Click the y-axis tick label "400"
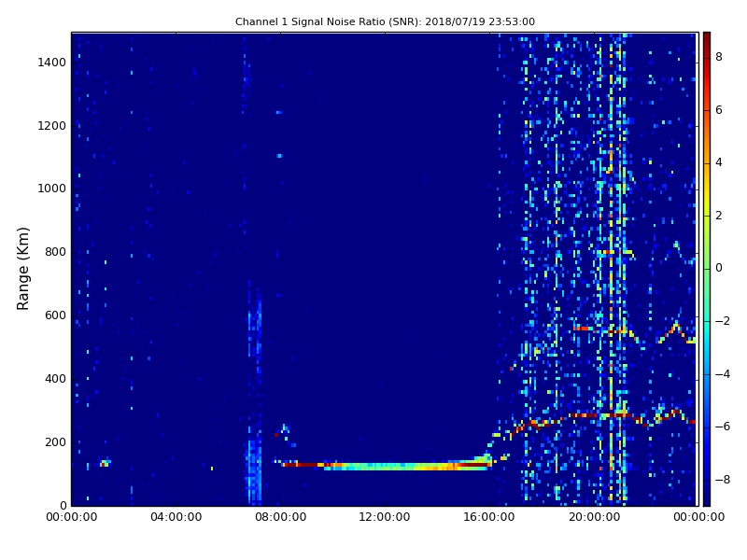Image resolution: width=747 pixels, height=560 pixels. 55,379
